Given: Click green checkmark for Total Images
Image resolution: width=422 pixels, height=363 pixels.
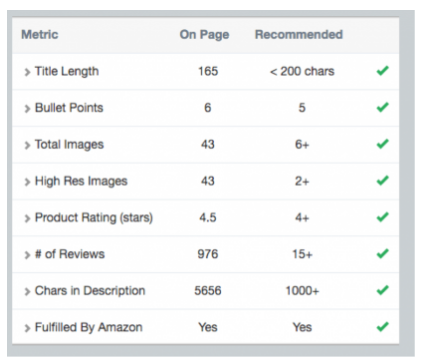Looking at the screenshot, I should pos(383,144).
